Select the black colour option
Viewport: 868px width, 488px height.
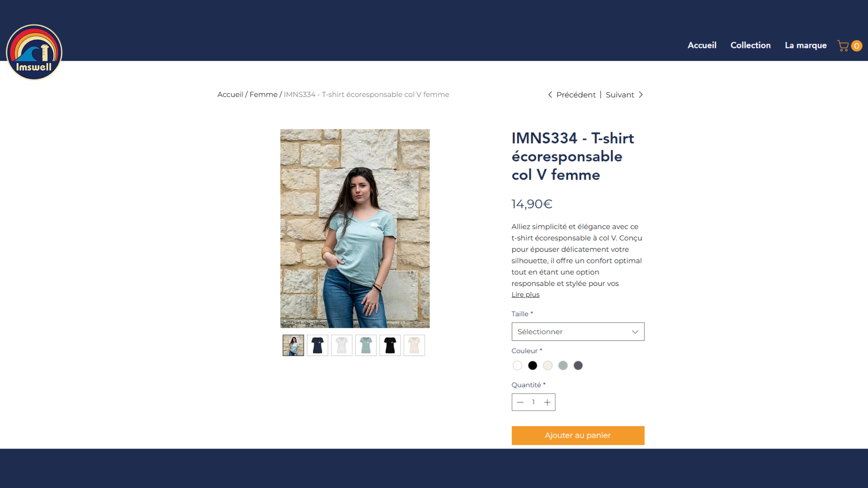point(532,365)
